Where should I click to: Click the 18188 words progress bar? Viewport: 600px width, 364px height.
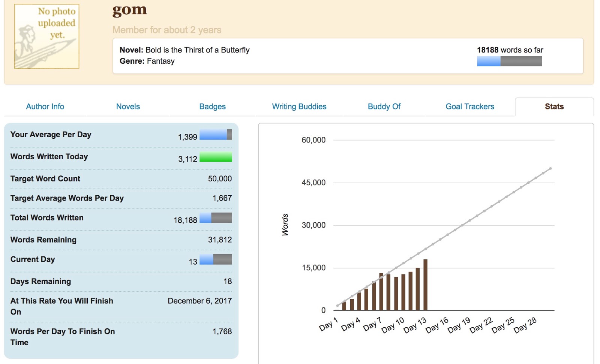point(509,61)
